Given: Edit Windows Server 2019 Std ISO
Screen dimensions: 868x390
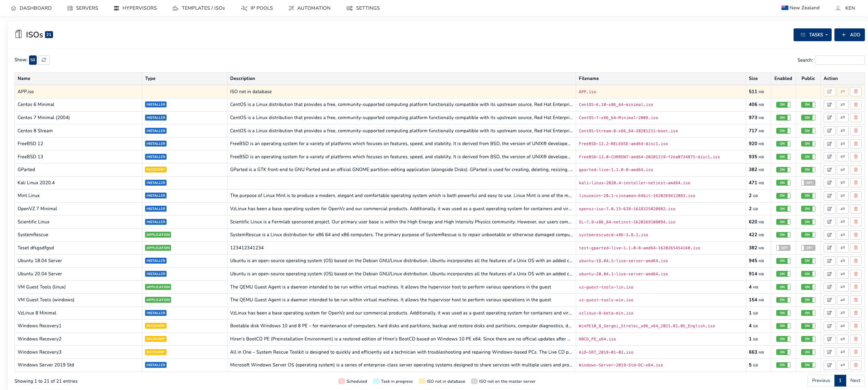Looking at the screenshot, I should click(x=829, y=365).
